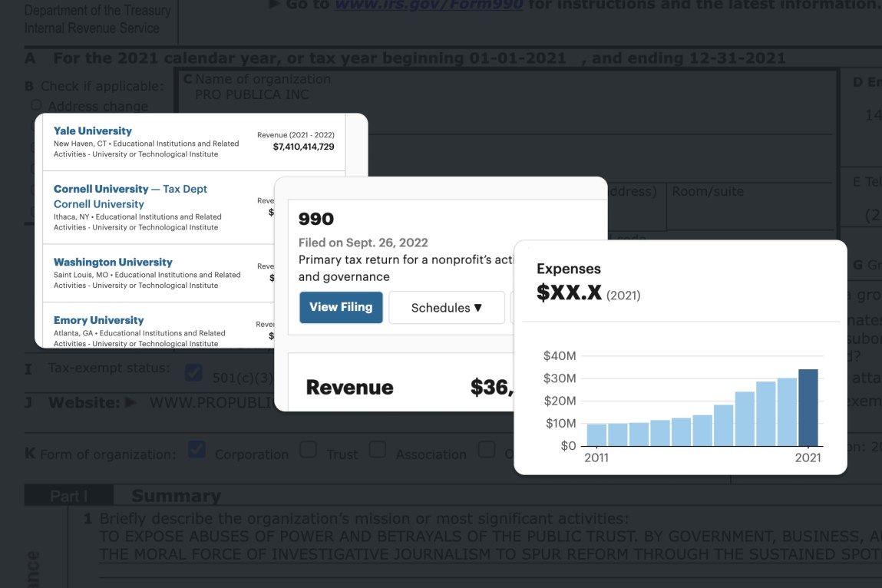Open the Emory University entry
Viewport: 882px width, 588px height.
tap(98, 320)
